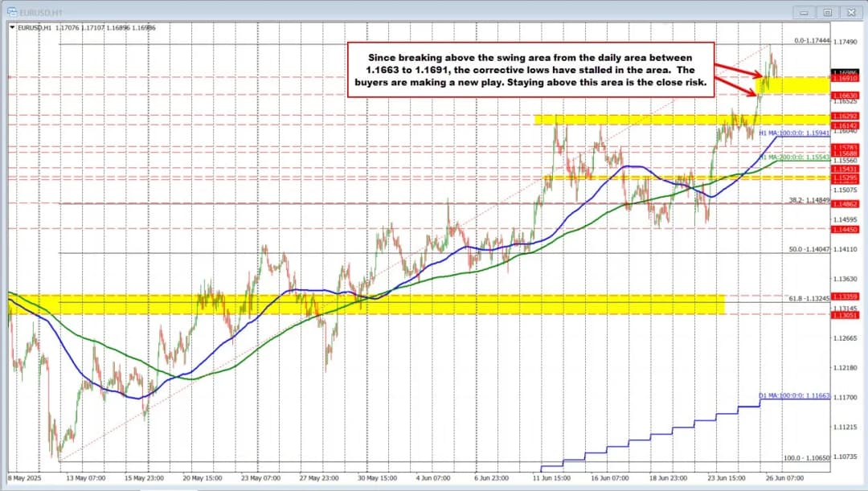The height and width of the screenshot is (491, 868).
Task: Maximize the EURUSD chart window
Action: 827,12
